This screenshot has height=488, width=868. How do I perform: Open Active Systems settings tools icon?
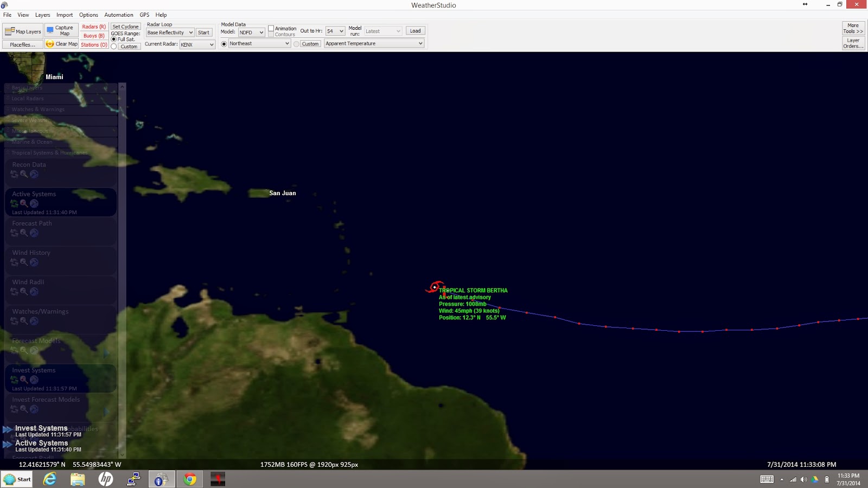point(34,203)
